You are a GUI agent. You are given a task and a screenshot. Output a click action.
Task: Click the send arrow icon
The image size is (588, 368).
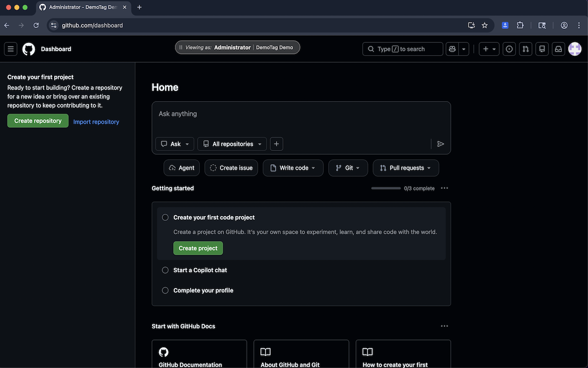point(441,144)
